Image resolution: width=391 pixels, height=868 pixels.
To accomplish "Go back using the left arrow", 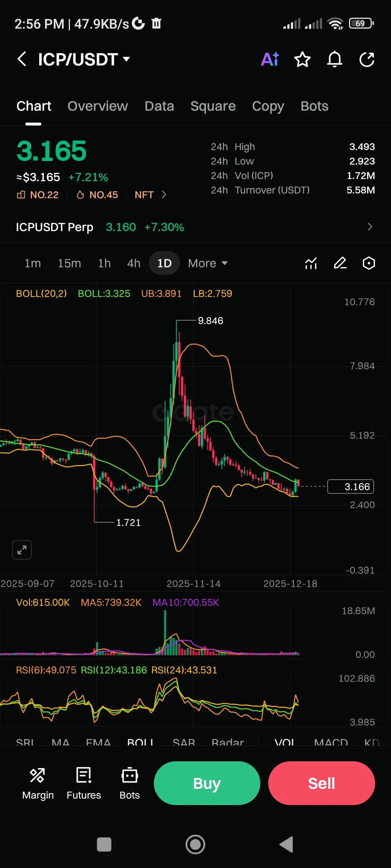I will pos(22,59).
